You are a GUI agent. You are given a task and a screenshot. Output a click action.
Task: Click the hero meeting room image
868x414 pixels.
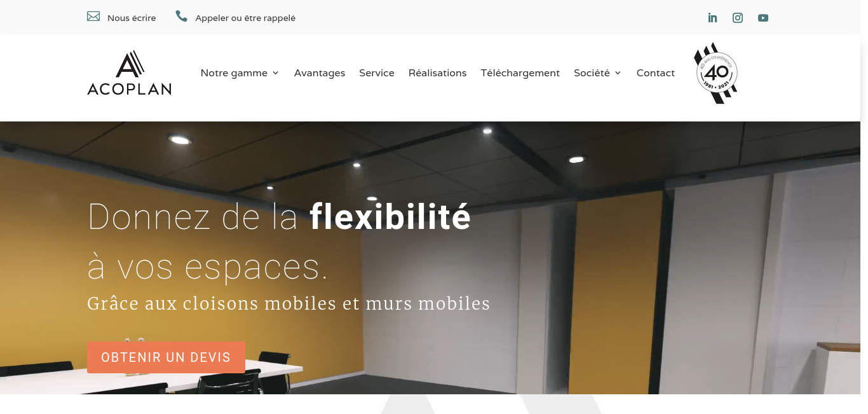(x=635, y=258)
